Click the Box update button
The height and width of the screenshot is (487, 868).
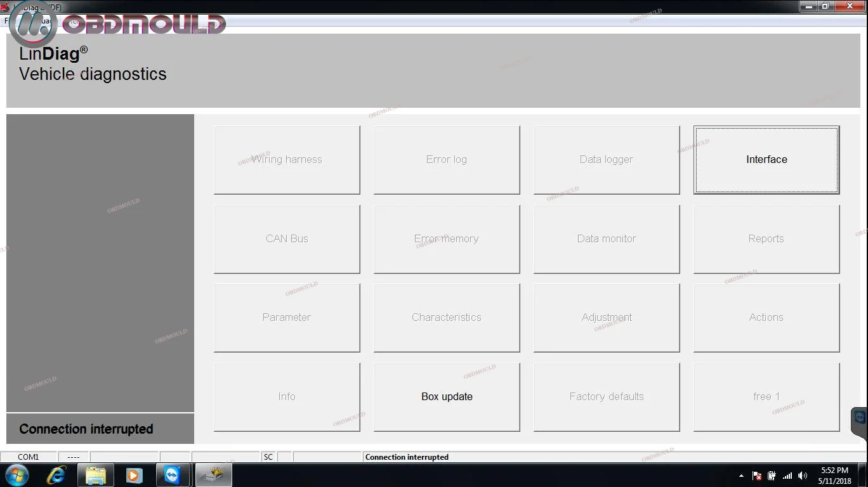(447, 396)
